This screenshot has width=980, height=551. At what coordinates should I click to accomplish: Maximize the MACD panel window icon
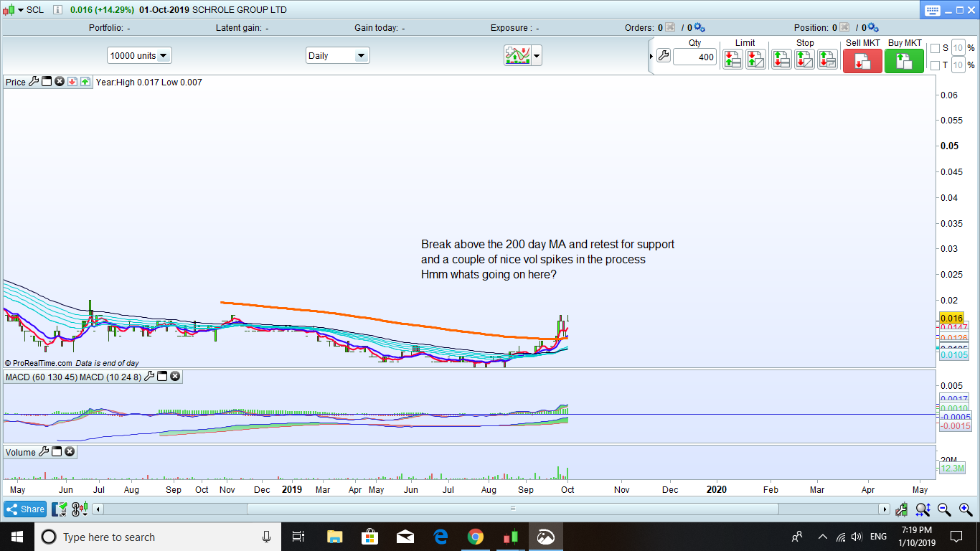point(162,376)
